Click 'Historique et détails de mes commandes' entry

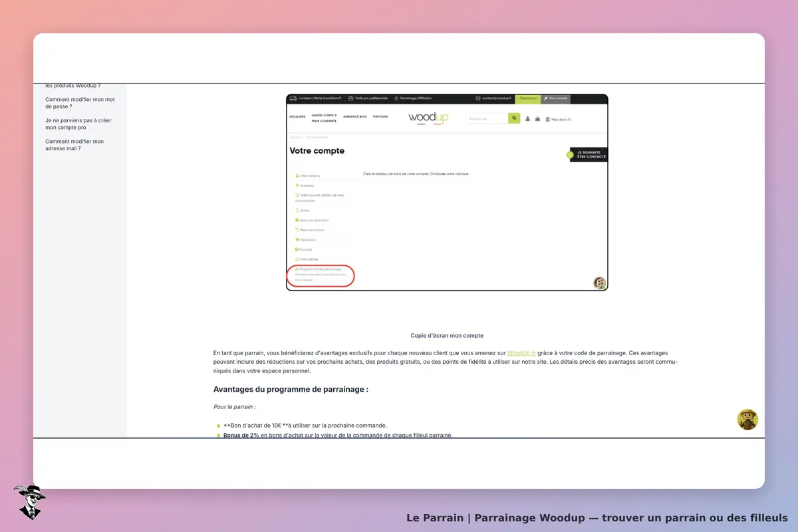320,198
